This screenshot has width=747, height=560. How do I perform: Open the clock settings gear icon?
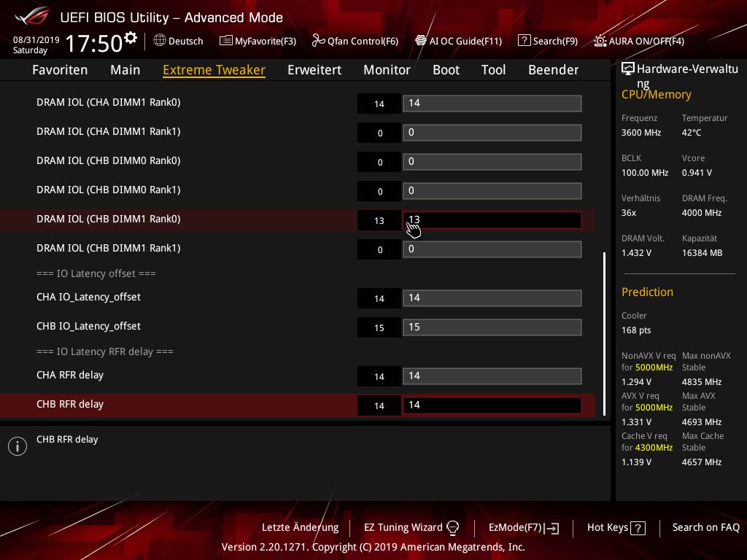pos(131,38)
